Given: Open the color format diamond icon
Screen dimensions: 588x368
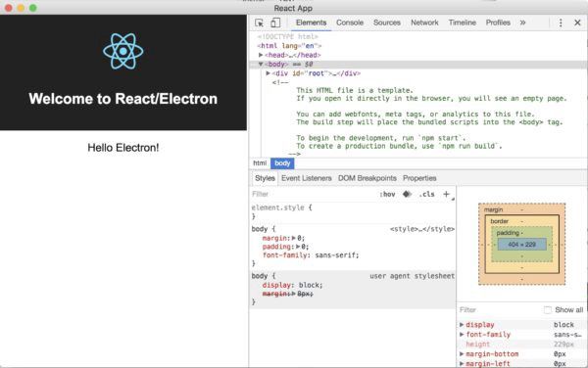Looking at the screenshot, I should 407,194.
